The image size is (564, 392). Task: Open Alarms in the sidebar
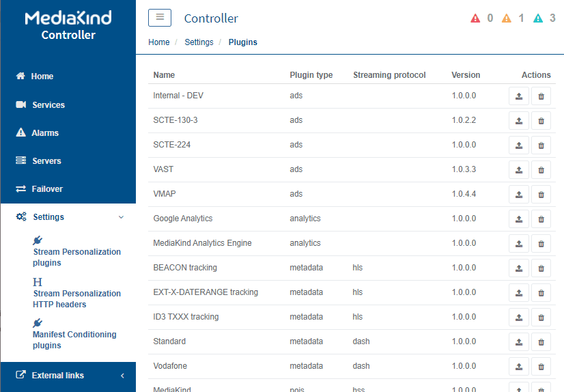(x=37, y=132)
